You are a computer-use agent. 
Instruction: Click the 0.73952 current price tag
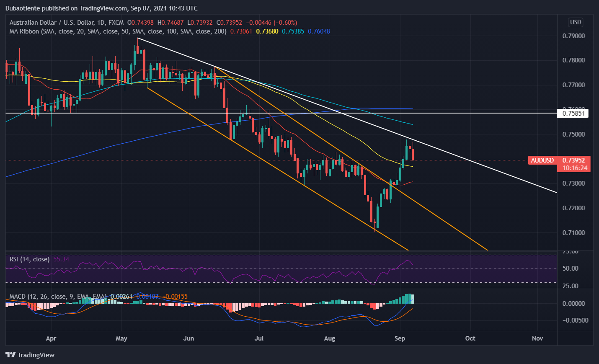573,160
